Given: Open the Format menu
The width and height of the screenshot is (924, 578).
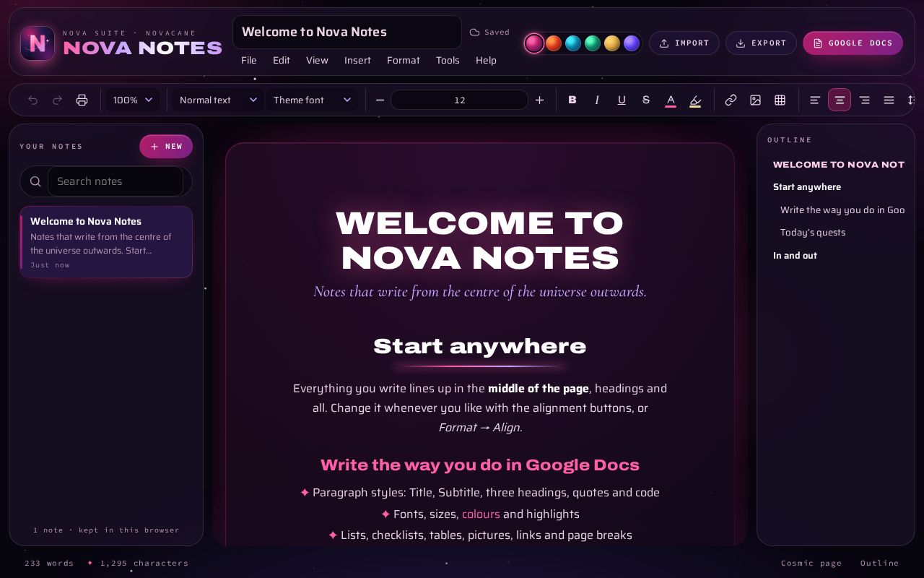Looking at the screenshot, I should coord(404,60).
